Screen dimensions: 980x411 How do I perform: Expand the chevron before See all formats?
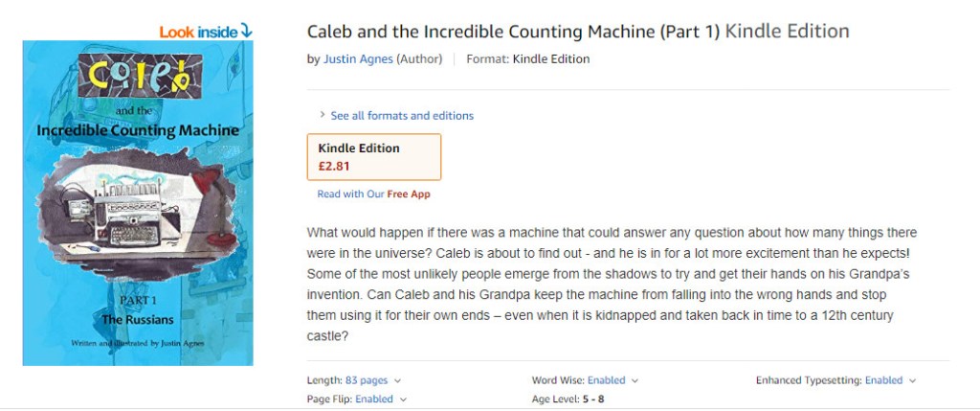tap(323, 115)
